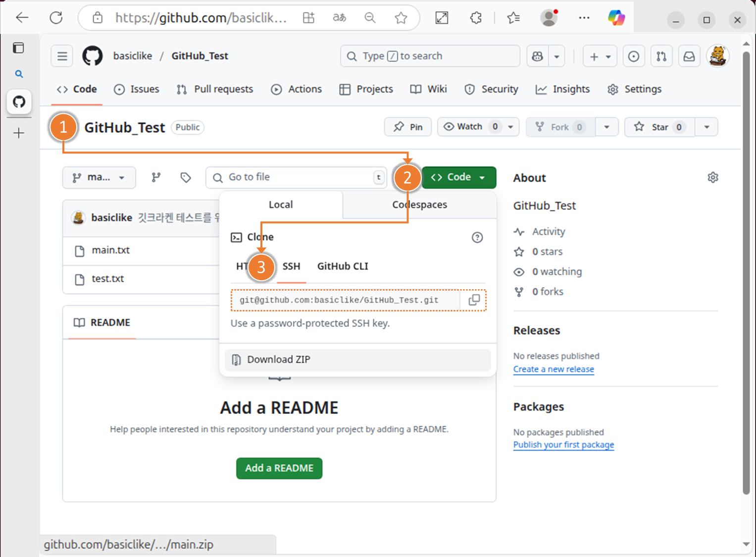The image size is (756, 557).
Task: Switch to Codespaces tab
Action: point(419,204)
